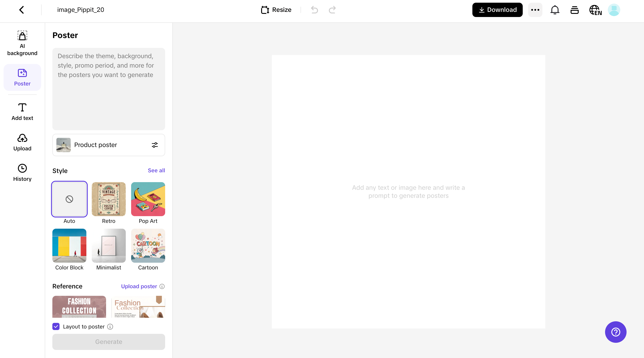Screen dimensions: 644x358
Task: Open the Upload panel
Action: coord(22,142)
